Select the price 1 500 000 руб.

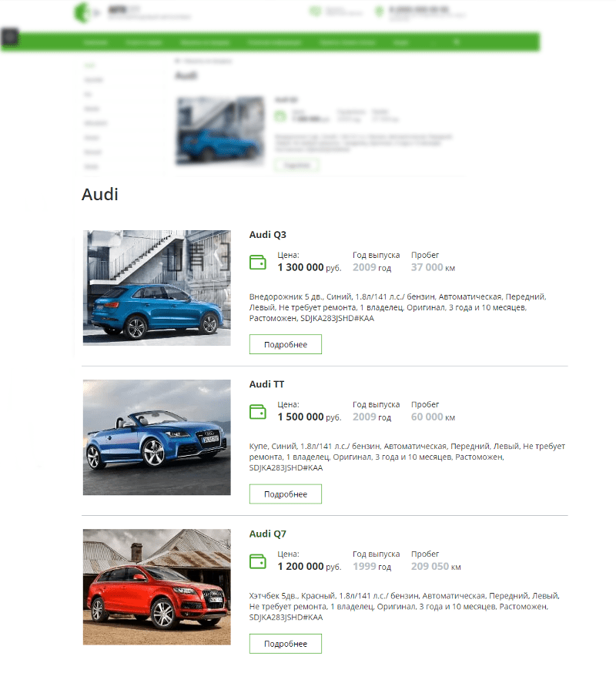tap(310, 417)
